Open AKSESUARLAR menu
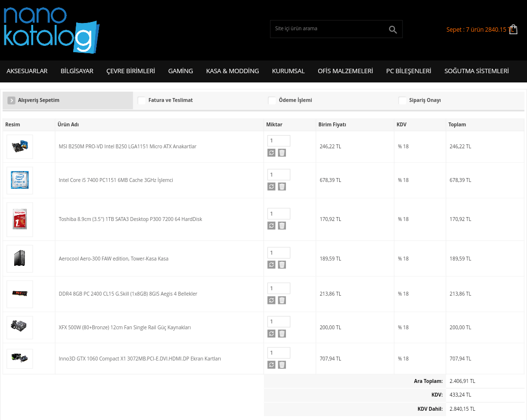Image resolution: width=527 pixels, height=420 pixels. [x=27, y=71]
